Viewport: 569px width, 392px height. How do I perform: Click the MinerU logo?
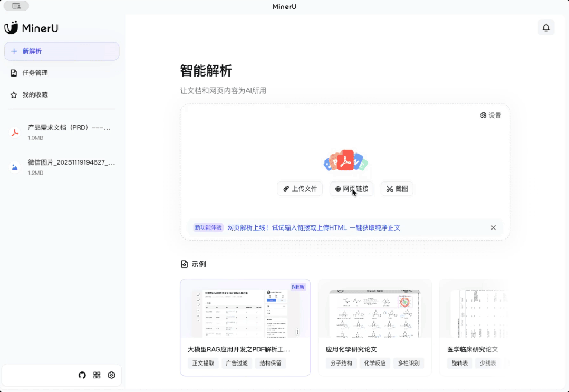coord(31,28)
